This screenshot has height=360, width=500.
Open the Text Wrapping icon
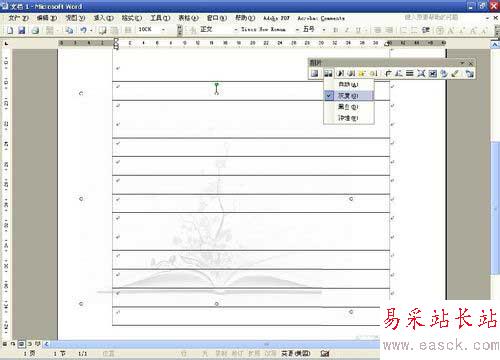coord(433,74)
